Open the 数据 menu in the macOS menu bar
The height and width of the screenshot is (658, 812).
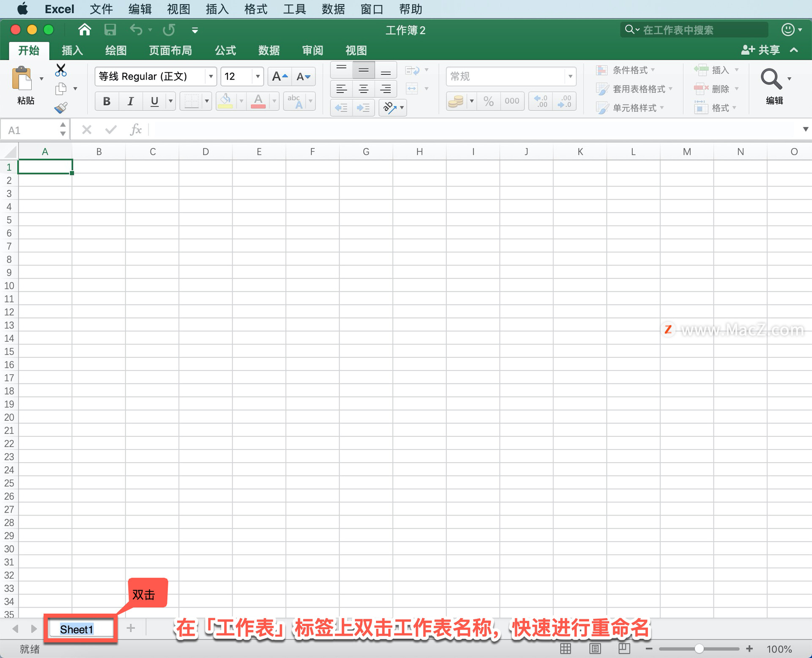click(333, 9)
